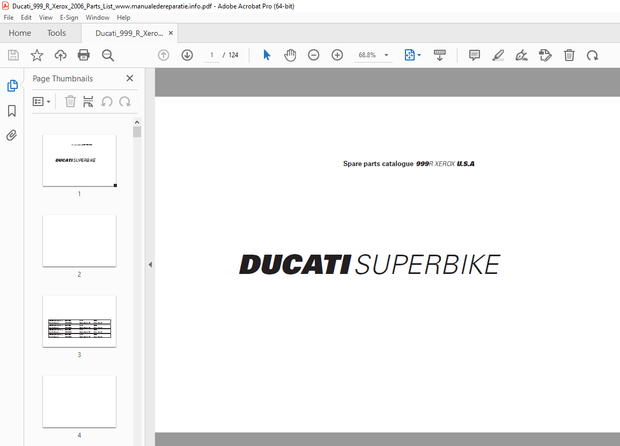620x446 pixels.
Task: Switch to the Tools tab
Action: tap(57, 33)
